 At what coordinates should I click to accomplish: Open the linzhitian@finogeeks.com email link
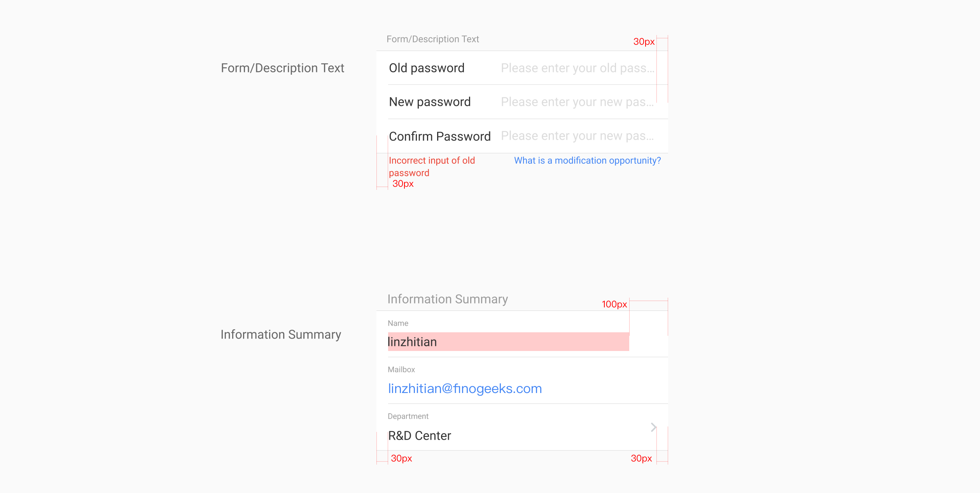pos(465,388)
